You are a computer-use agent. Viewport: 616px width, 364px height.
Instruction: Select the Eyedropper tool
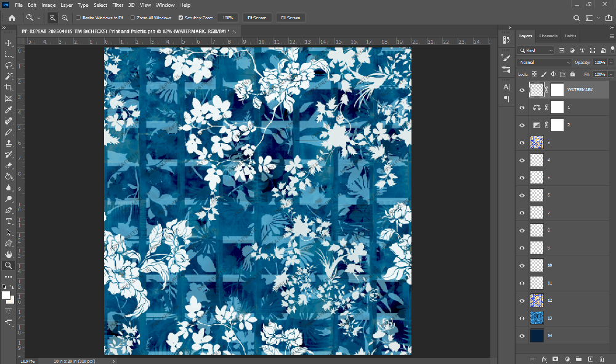click(x=8, y=110)
